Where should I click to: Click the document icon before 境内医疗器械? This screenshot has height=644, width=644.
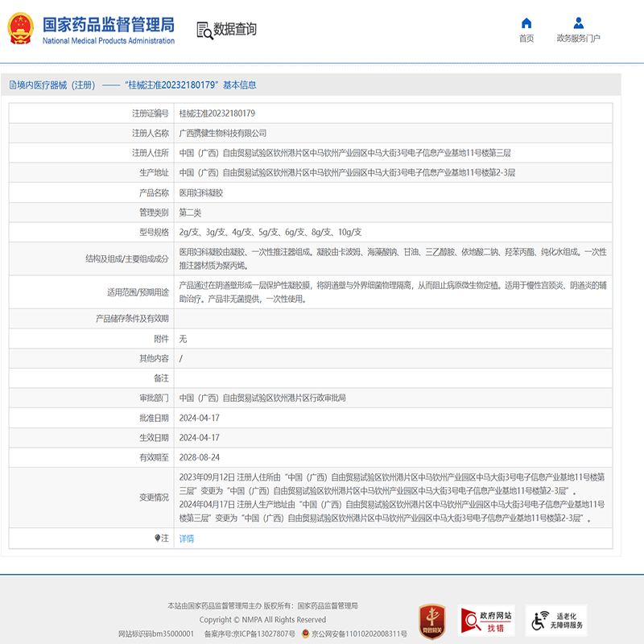pos(13,85)
